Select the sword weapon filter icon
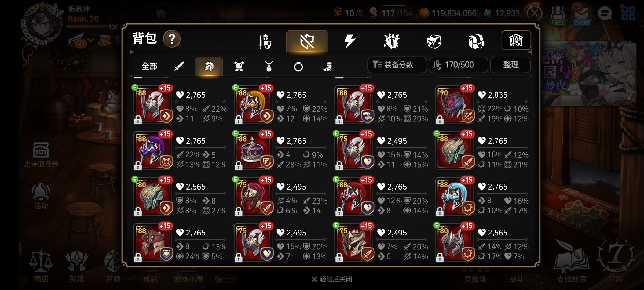 coord(179,66)
